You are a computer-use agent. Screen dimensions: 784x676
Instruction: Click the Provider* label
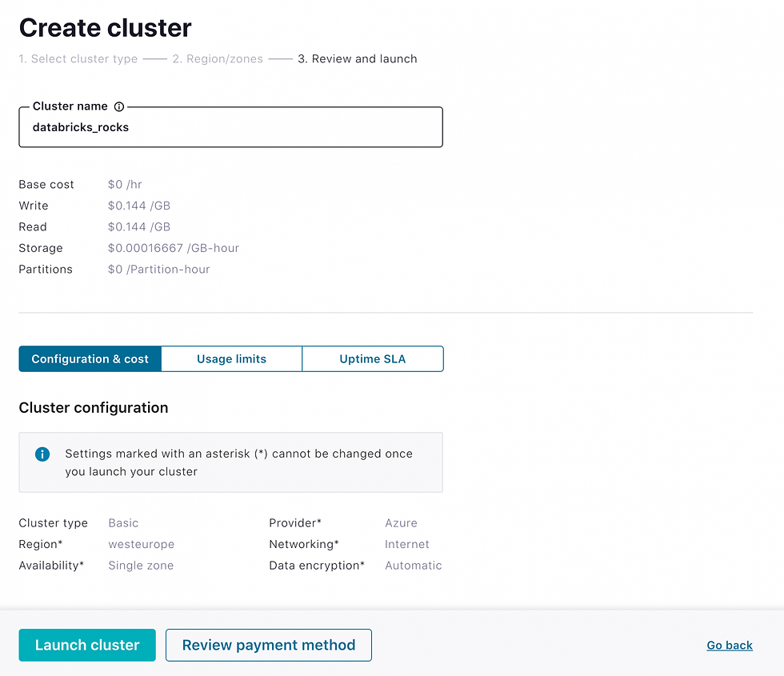[x=295, y=523]
